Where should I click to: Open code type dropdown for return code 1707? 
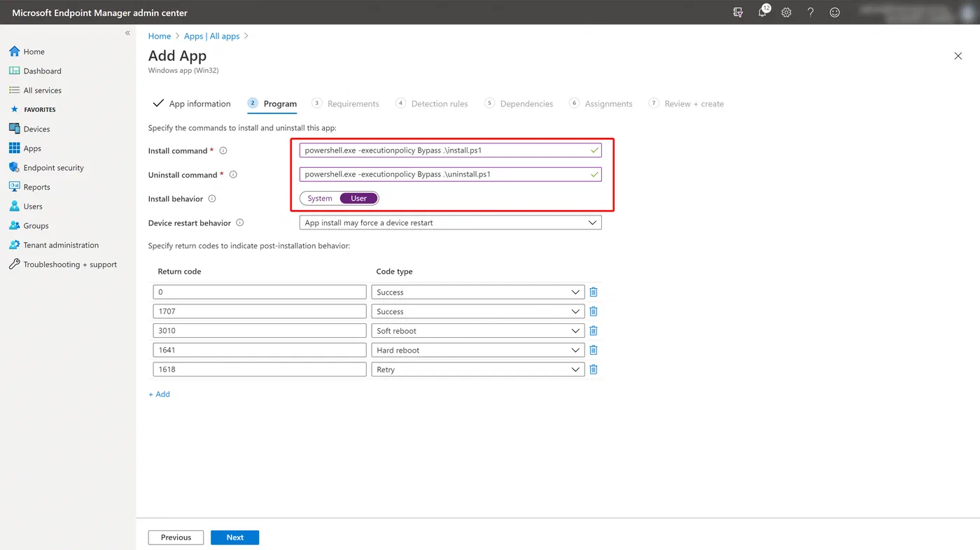477,311
